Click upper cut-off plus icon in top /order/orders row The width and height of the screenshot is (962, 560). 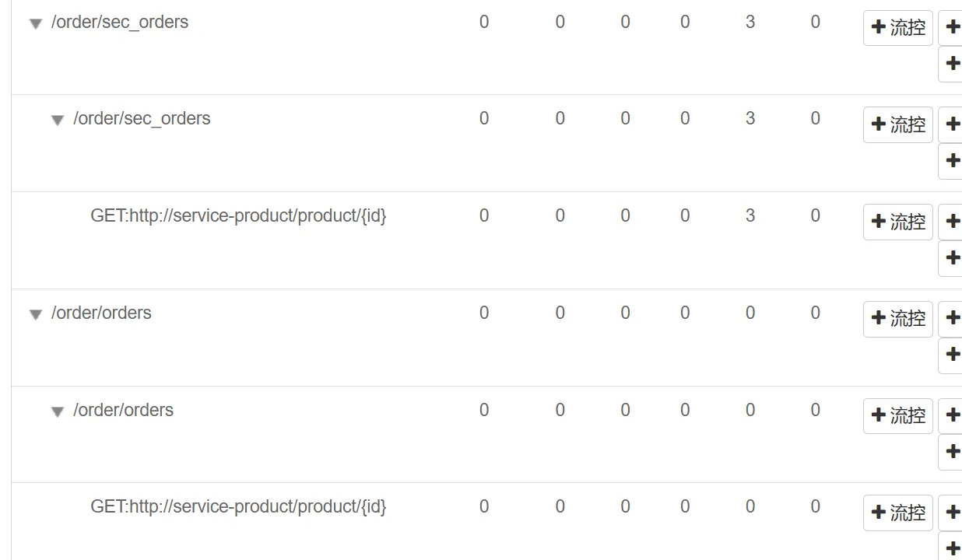coord(952,319)
